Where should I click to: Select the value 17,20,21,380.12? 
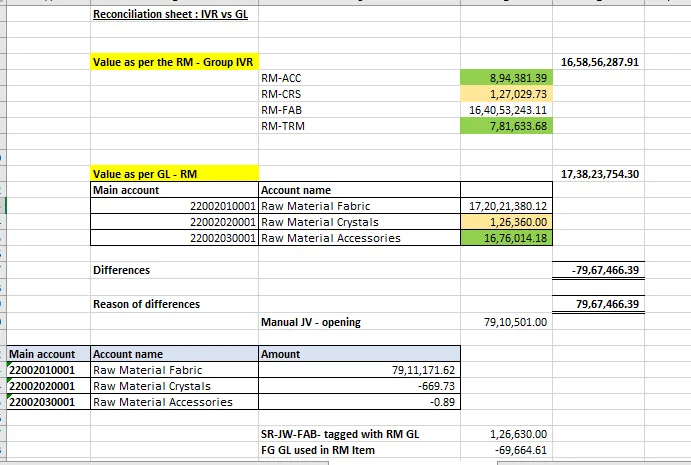pos(506,206)
